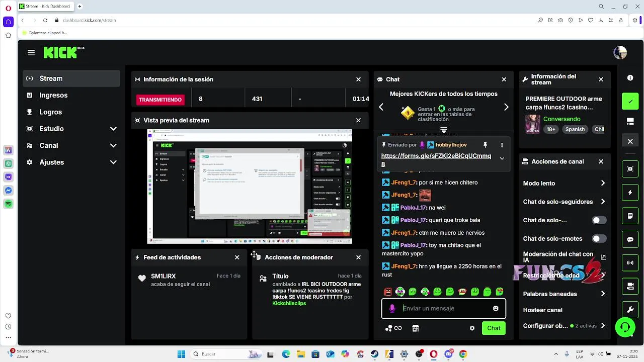644x362 pixels.
Task: Click in the Enviar un mensaje field
Action: (443, 308)
